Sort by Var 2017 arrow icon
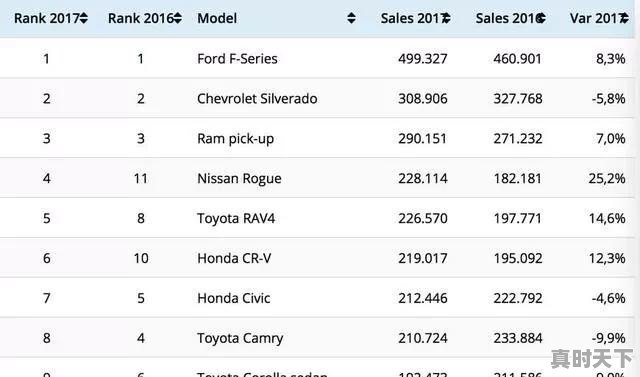This screenshot has width=640, height=377. (624, 18)
